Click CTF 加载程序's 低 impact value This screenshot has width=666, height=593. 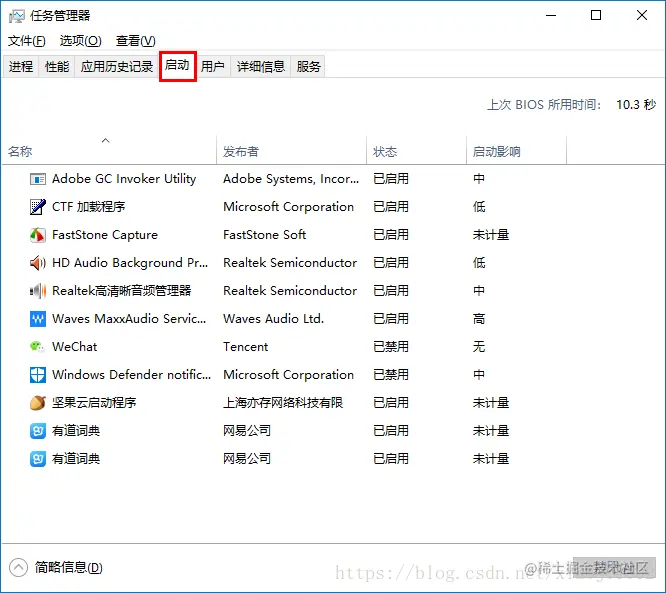pyautogui.click(x=479, y=207)
